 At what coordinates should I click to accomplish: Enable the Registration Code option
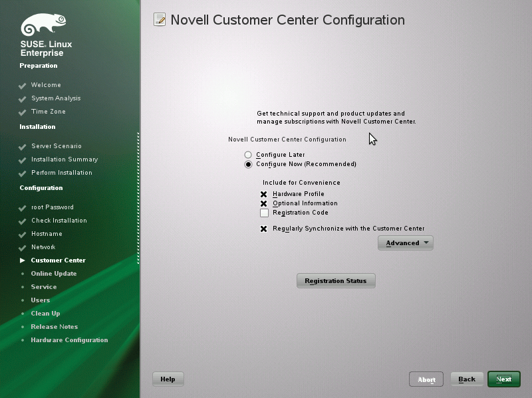[x=264, y=213]
